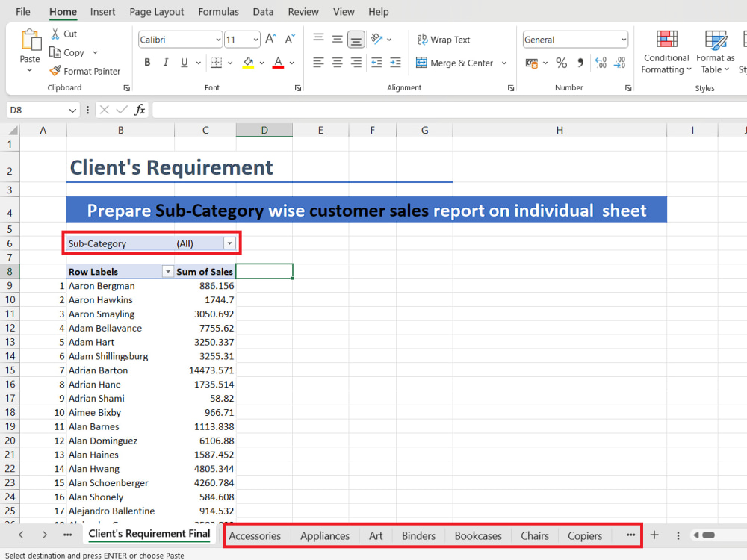
Task: Open the Appliances sheet tab
Action: pyautogui.click(x=325, y=535)
